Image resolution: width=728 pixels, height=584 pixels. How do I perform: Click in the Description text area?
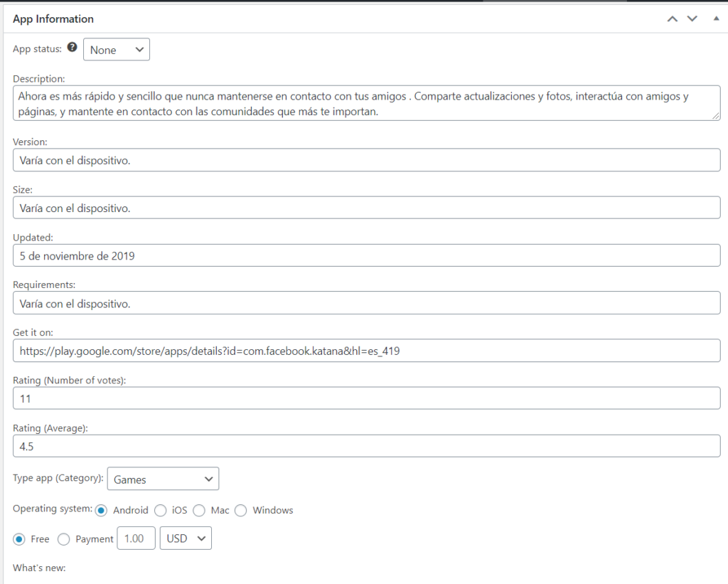pyautogui.click(x=367, y=103)
